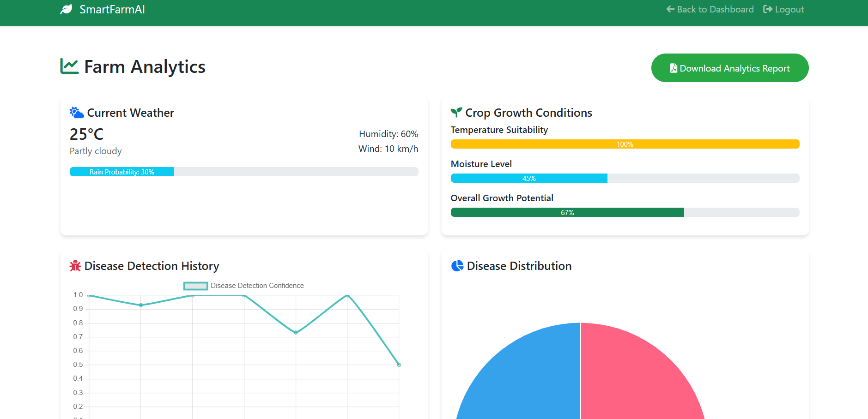Click the Farm Analytics chart-line icon
Viewport: 868px width, 419px height.
[69, 66]
